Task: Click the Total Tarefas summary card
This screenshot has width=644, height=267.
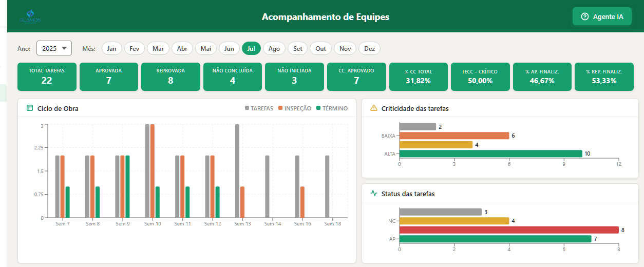Action: (x=47, y=77)
